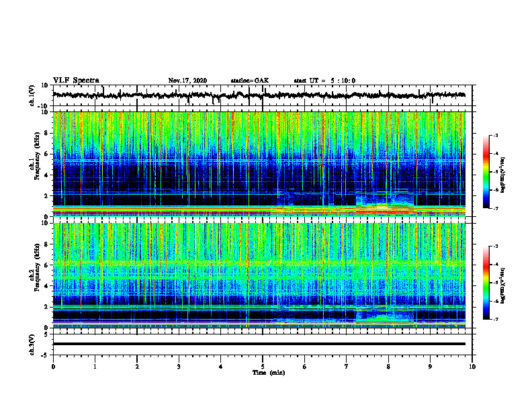Click time axis tick label "7"
532x411 pixels.
coord(347,367)
